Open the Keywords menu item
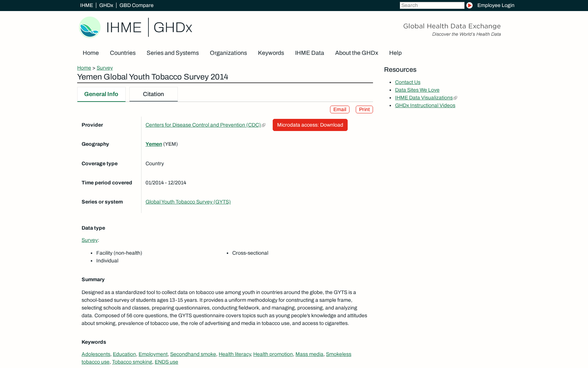588x368 pixels. [x=271, y=53]
